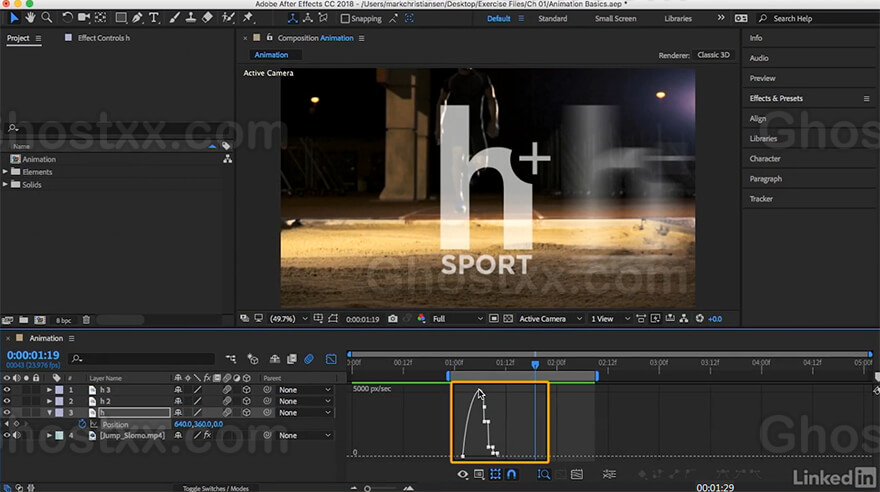Select the Zoom magnifier tool
The width and height of the screenshot is (880, 492).
[47, 18]
